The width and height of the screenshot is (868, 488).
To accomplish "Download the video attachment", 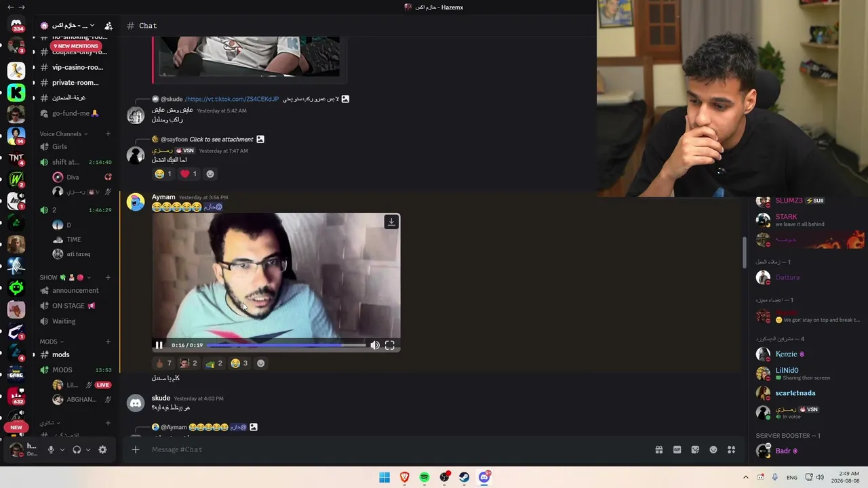I will [x=391, y=222].
